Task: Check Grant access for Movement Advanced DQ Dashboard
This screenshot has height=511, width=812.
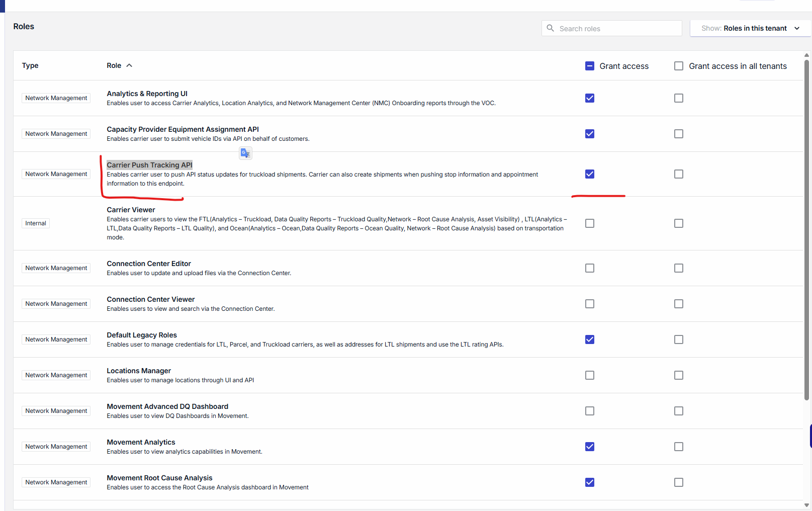Action: (x=590, y=411)
